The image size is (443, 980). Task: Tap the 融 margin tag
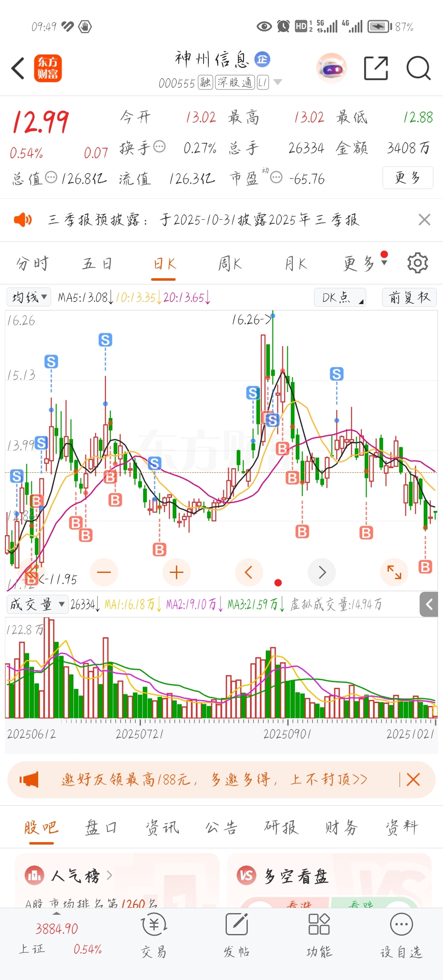(x=205, y=82)
